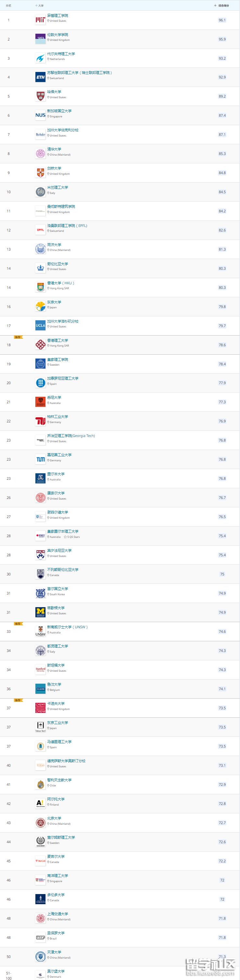
Task: Click the Aalto A! logo
Action: click(x=40, y=803)
